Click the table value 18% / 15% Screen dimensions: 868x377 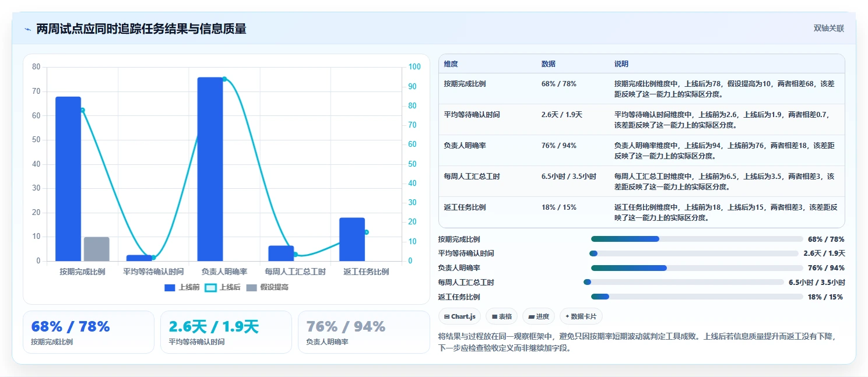click(559, 207)
